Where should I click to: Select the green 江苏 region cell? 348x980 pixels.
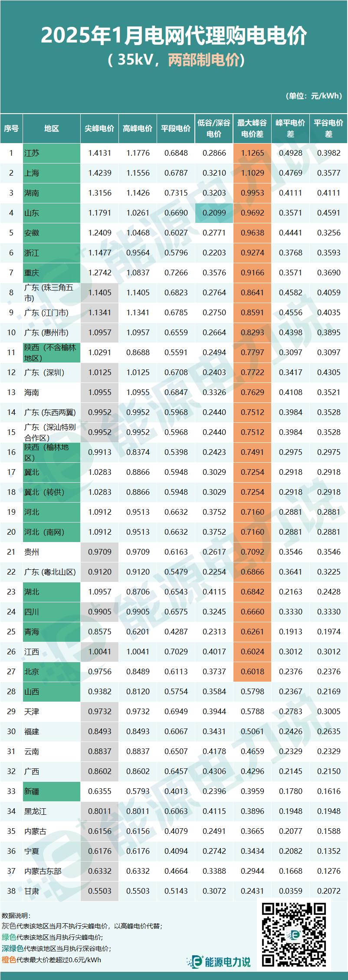(x=52, y=153)
